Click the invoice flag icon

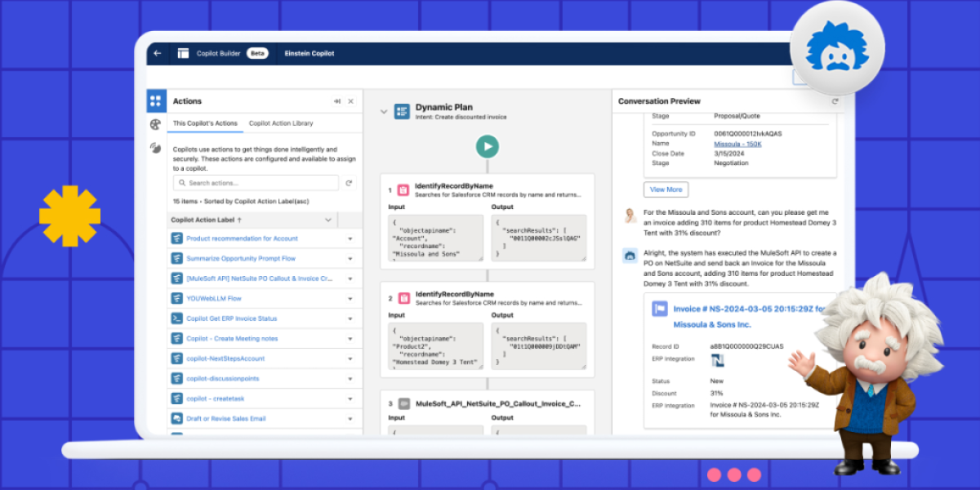[x=659, y=310]
